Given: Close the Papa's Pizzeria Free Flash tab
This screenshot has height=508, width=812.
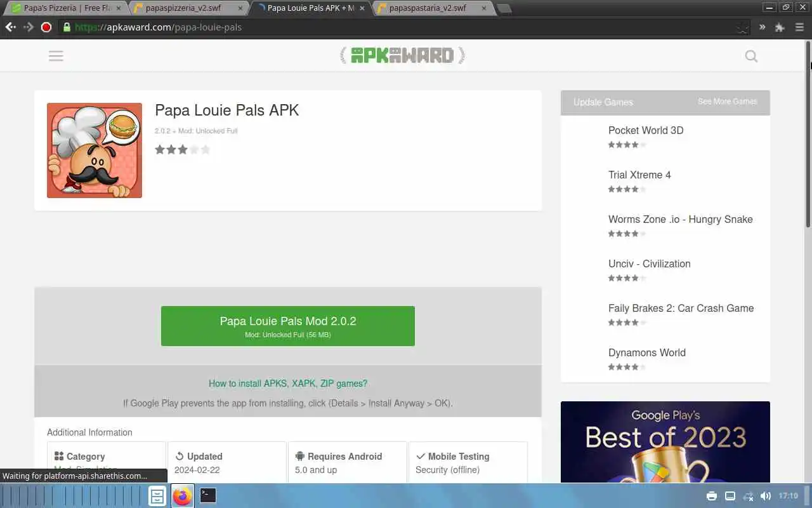Looking at the screenshot, I should [x=118, y=8].
